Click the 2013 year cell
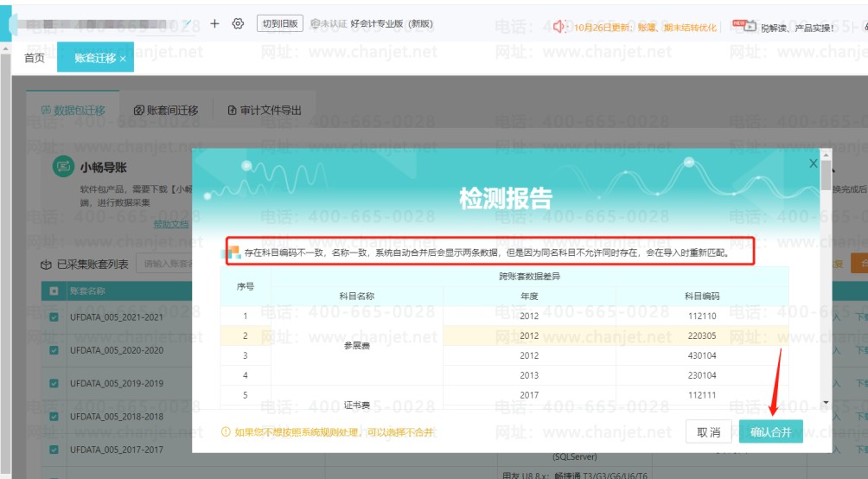The height and width of the screenshot is (479, 868). pos(529,375)
